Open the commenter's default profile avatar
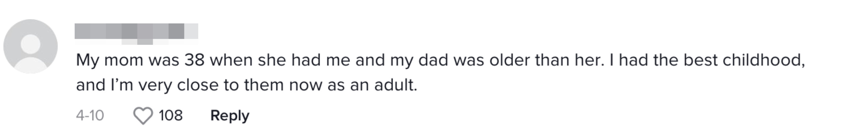The height and width of the screenshot is (139, 868). [31, 47]
